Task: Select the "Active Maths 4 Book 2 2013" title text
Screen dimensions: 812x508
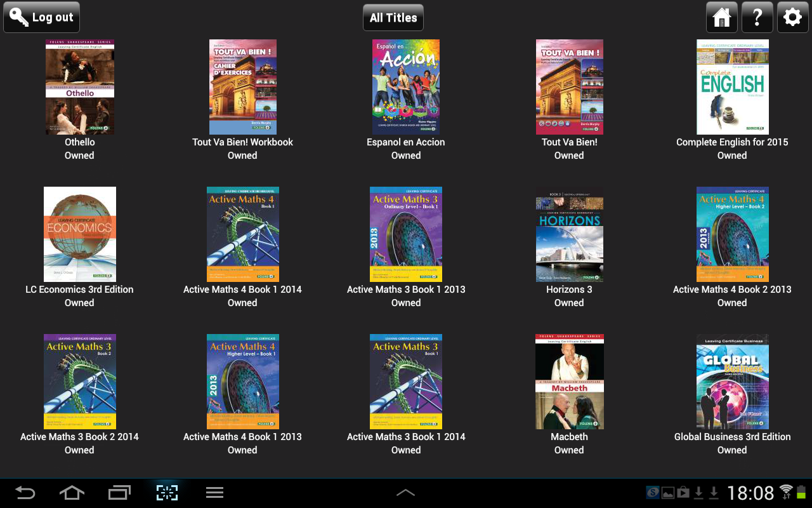Action: click(x=733, y=290)
